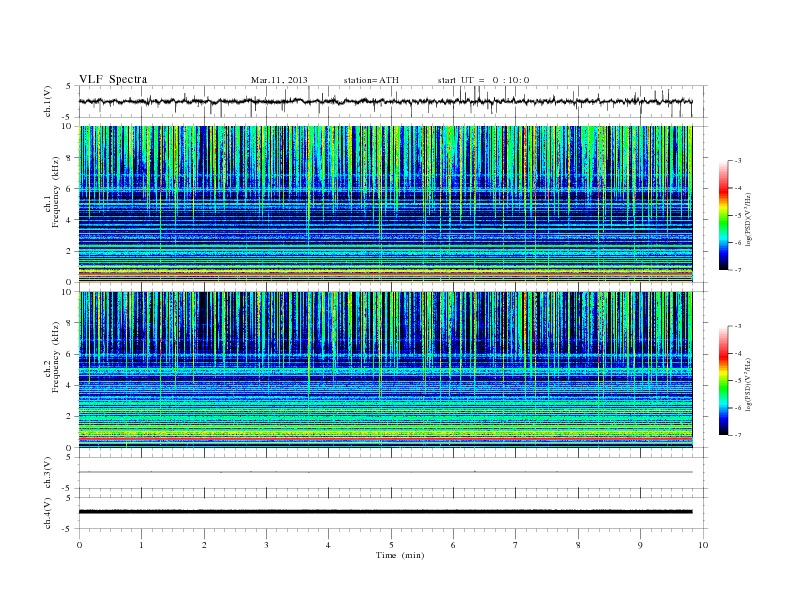792x612 pixels.
Task: Click the '4' tick on ch.2 frequency axis
Action: pos(70,385)
